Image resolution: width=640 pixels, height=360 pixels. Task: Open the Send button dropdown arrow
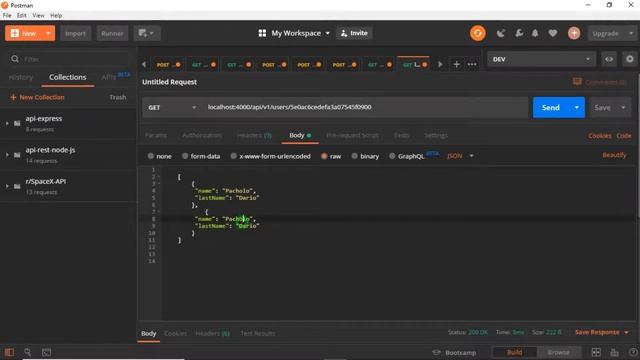pyautogui.click(x=577, y=107)
